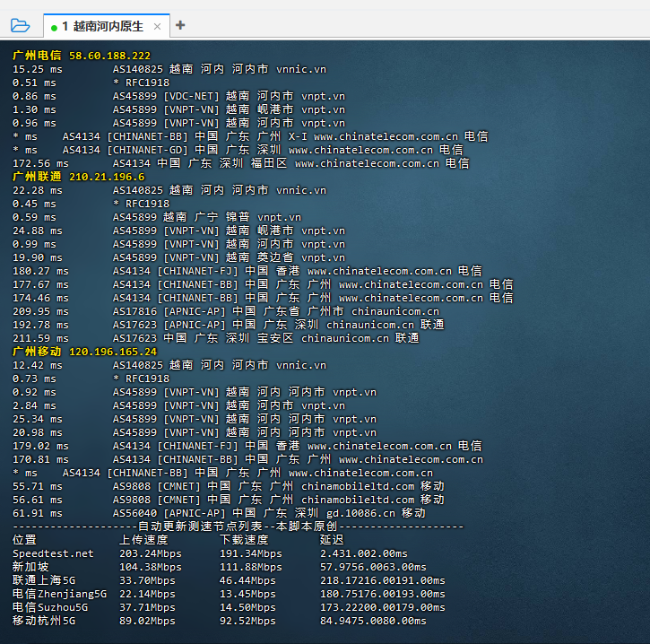Click the 广州联通 210.21.196.6 header
This screenshot has height=644, width=650.
tap(79, 177)
